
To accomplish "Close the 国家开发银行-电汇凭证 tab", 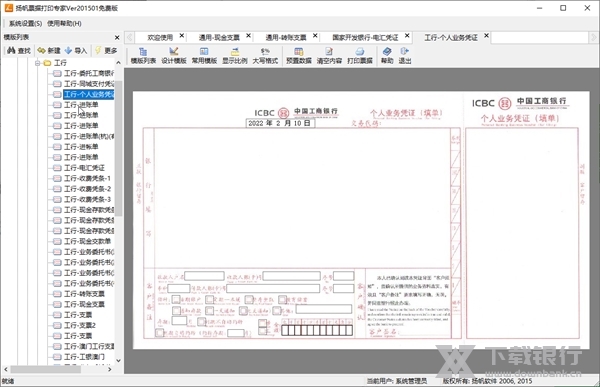I will point(407,36).
